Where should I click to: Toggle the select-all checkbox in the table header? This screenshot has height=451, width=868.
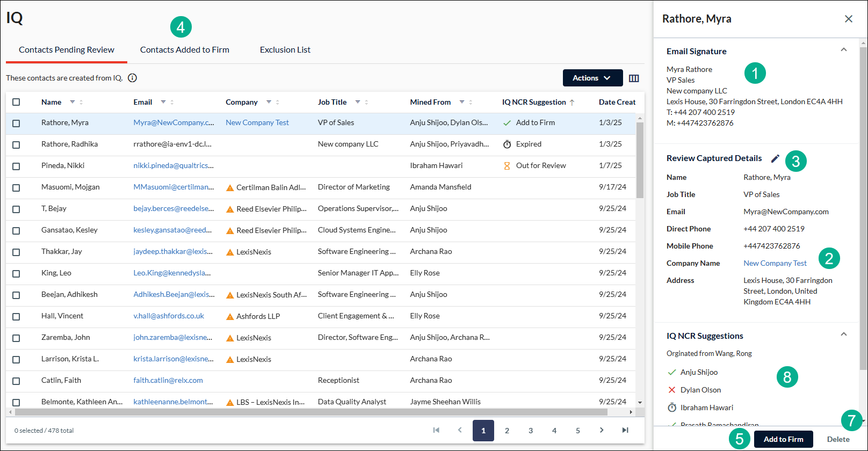(x=16, y=102)
